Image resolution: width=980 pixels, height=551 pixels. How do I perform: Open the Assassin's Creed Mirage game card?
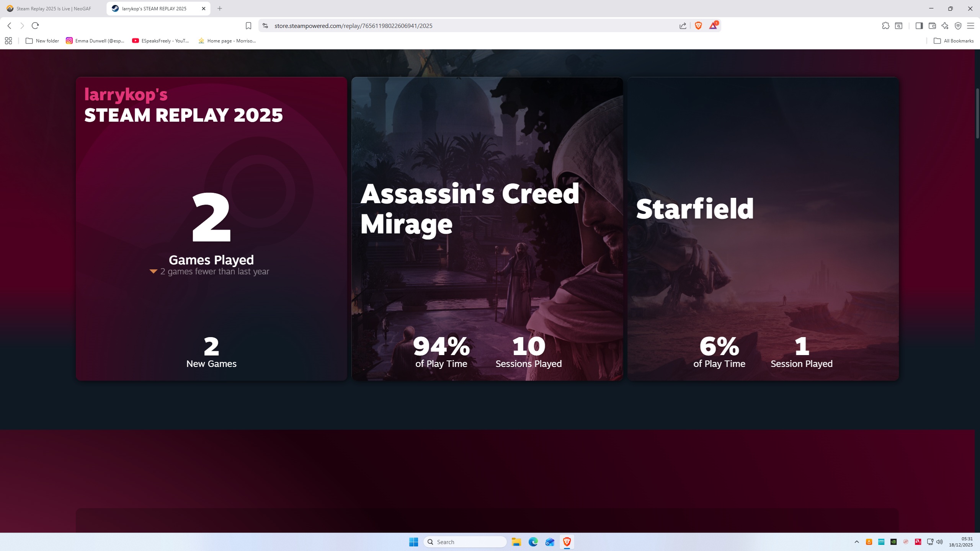pos(487,229)
